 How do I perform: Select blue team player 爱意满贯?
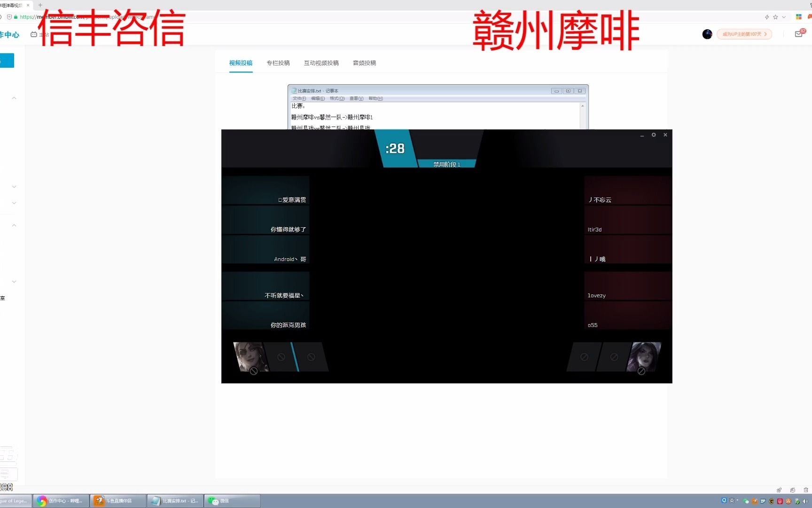265,190
